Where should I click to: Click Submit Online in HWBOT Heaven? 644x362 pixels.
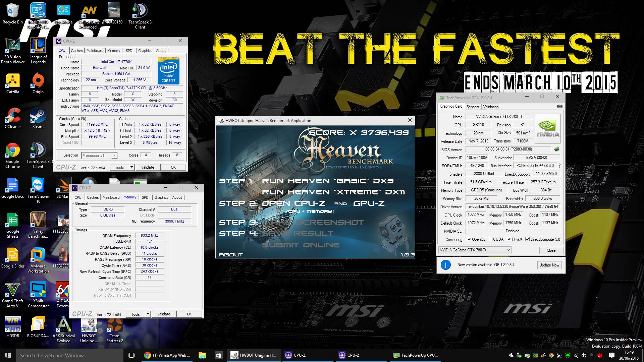(301, 245)
